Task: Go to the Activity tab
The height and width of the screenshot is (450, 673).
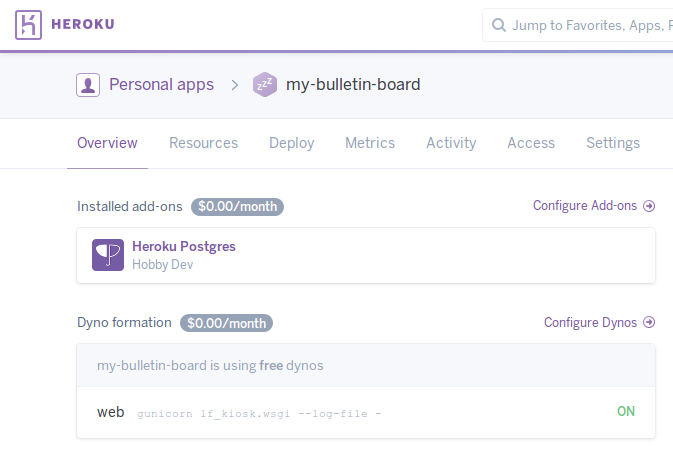Action: tap(451, 143)
